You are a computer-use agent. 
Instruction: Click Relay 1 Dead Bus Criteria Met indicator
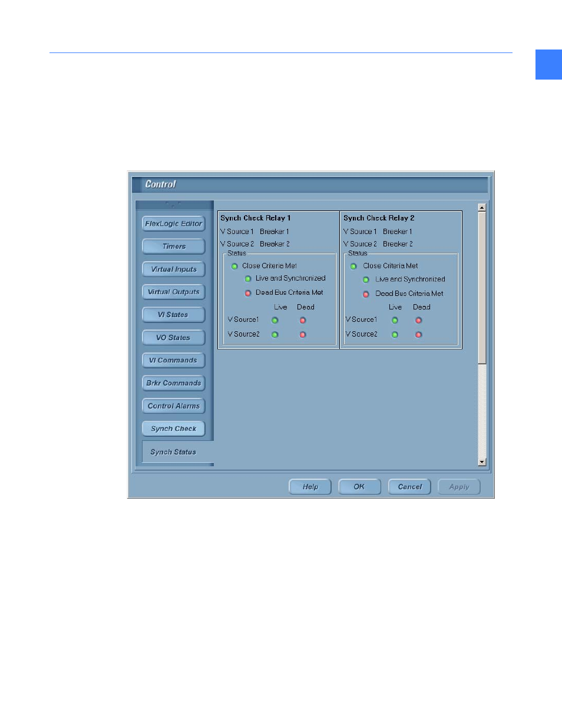click(x=248, y=293)
